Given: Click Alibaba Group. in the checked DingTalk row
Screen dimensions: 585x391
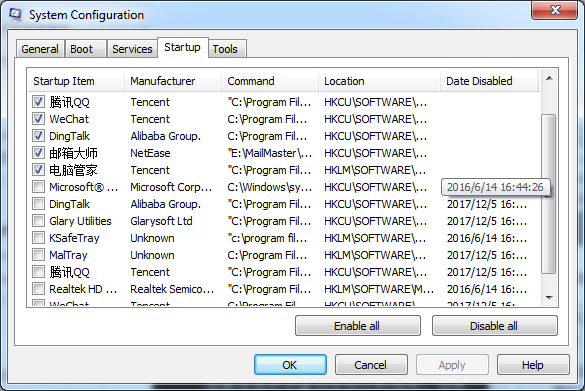Looking at the screenshot, I should click(165, 136).
